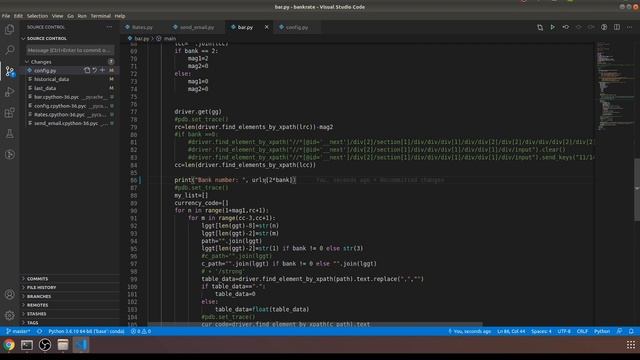The width and height of the screenshot is (640, 360).
Task: Open the Accounts icon in activity bar
Action: click(9, 294)
